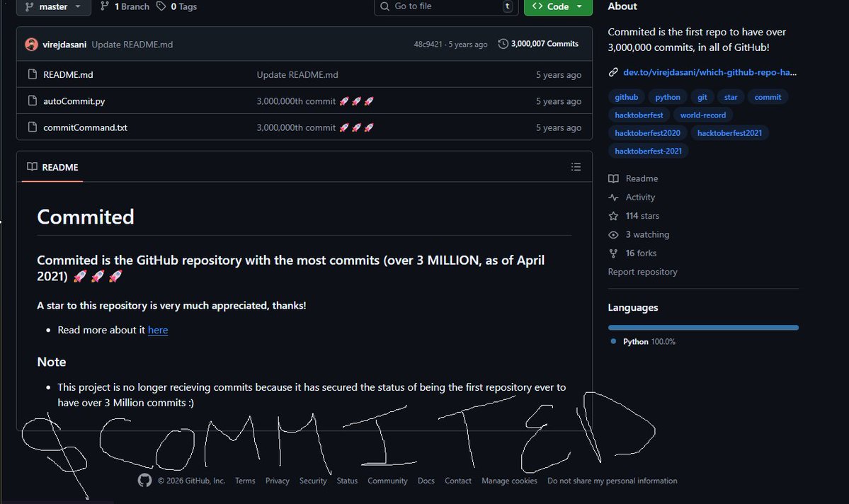Select the hacktoberfest2020 topic tag

pyautogui.click(x=648, y=132)
